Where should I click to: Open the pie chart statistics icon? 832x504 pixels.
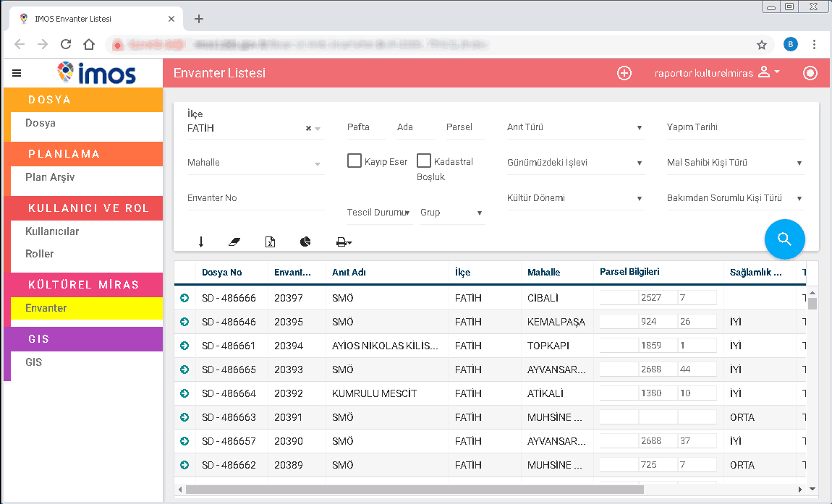click(x=305, y=242)
